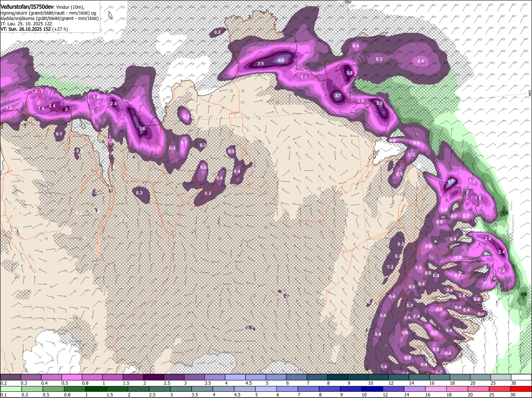
Task: Click the 3.0 snowfall value on the map
Action: 261,64
